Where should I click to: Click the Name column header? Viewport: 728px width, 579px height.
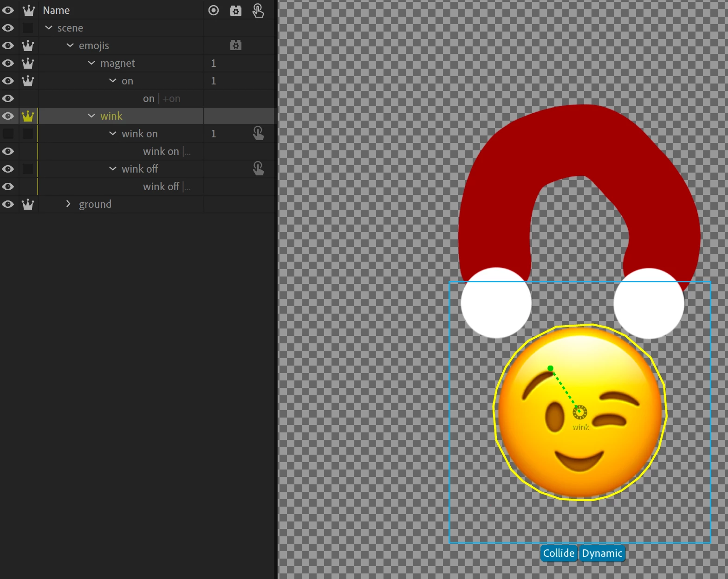(56, 10)
